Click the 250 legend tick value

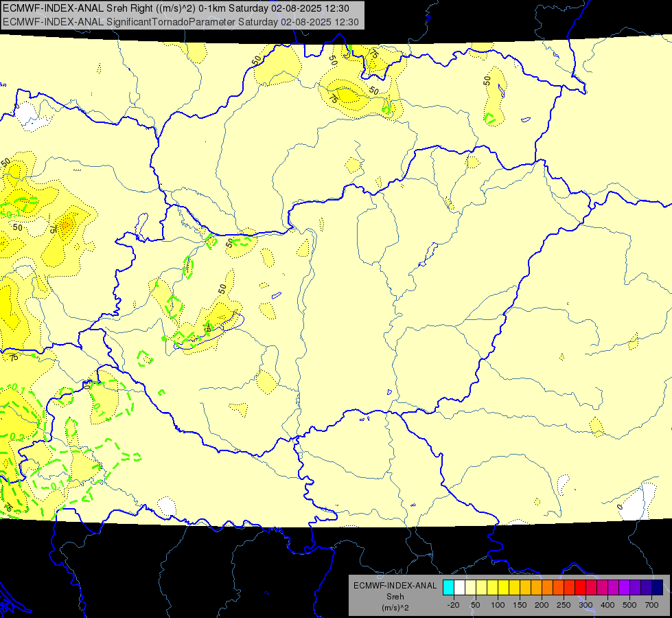[x=564, y=605]
